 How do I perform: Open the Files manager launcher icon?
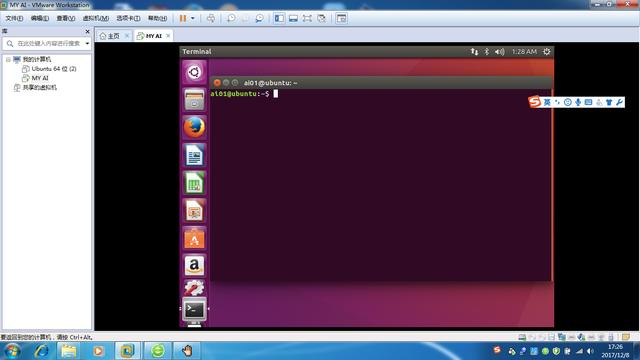194,100
